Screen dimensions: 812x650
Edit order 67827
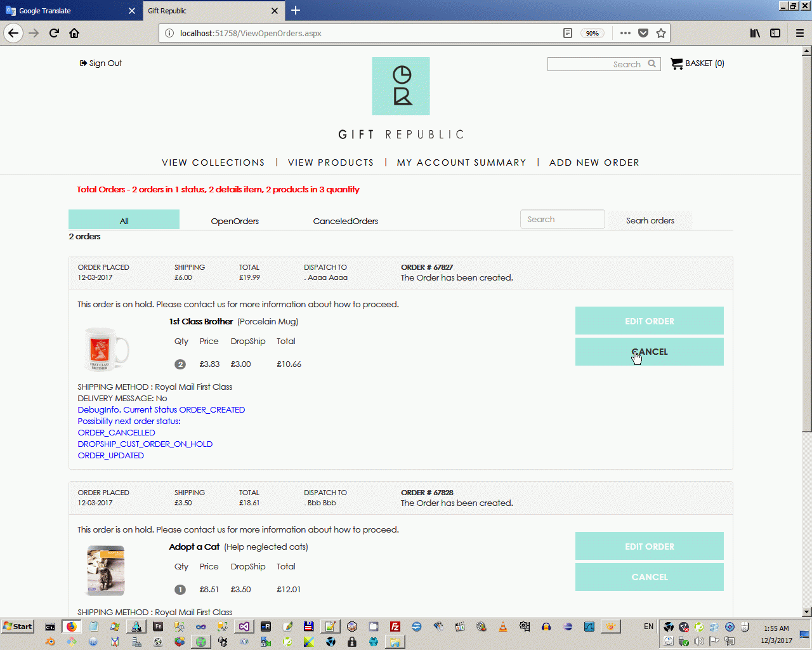[650, 321]
